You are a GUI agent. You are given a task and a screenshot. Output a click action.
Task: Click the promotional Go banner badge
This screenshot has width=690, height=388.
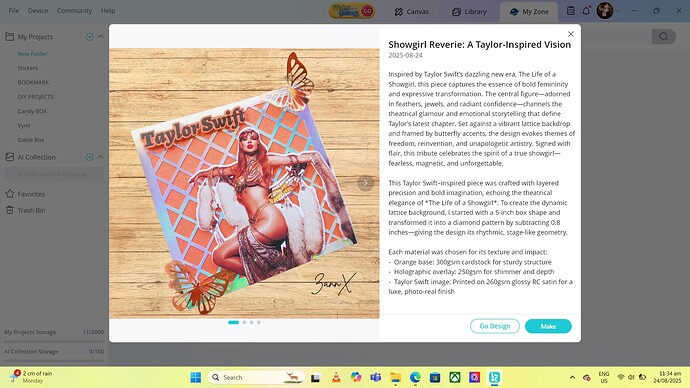352,11
